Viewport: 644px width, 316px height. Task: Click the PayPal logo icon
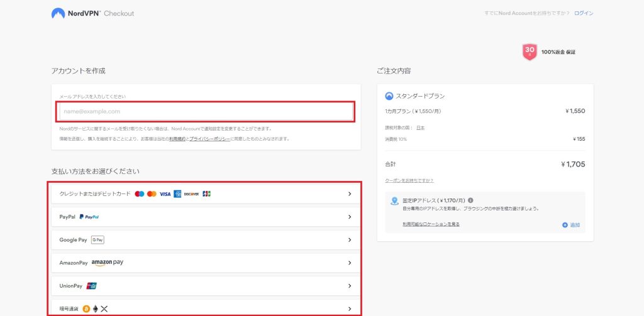89,217
